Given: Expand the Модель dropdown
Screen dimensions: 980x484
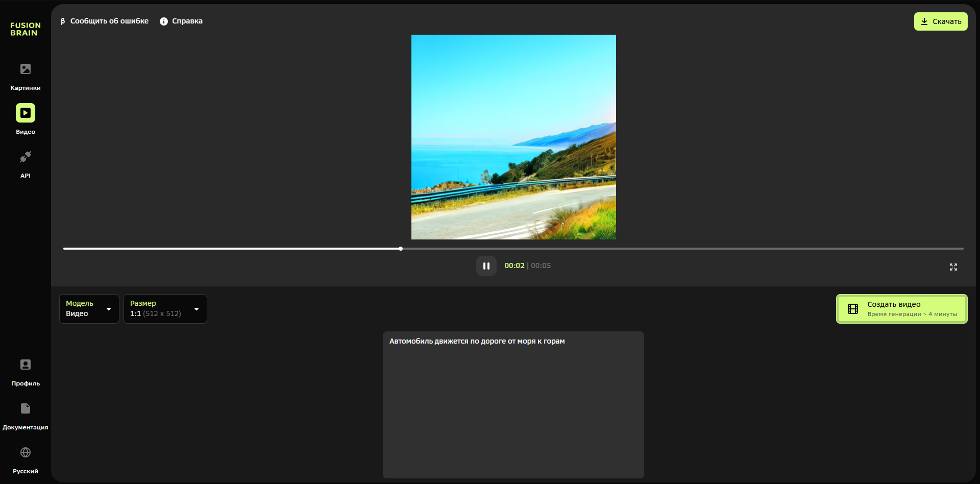Looking at the screenshot, I should [x=89, y=309].
